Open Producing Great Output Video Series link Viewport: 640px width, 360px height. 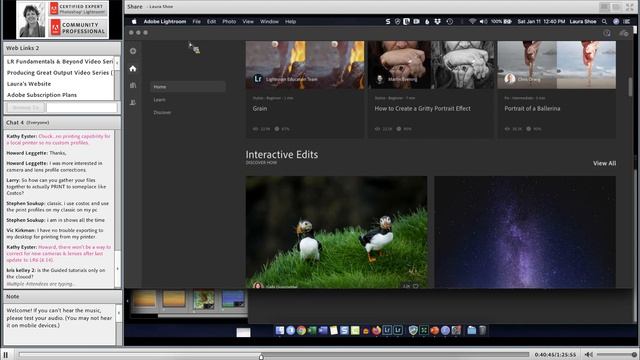60,72
